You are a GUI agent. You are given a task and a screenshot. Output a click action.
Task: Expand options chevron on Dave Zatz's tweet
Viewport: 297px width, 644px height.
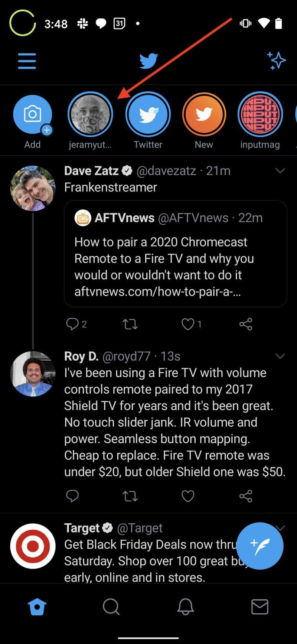(x=280, y=171)
